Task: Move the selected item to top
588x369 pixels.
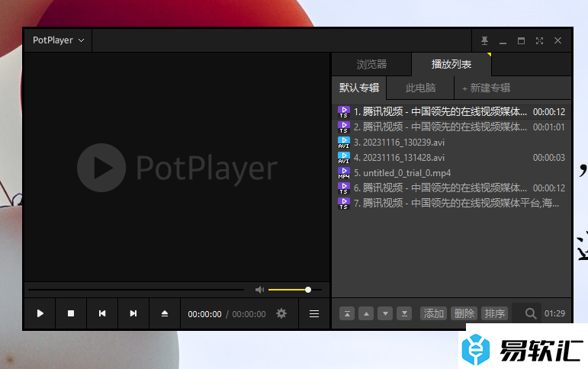Action: coord(347,313)
